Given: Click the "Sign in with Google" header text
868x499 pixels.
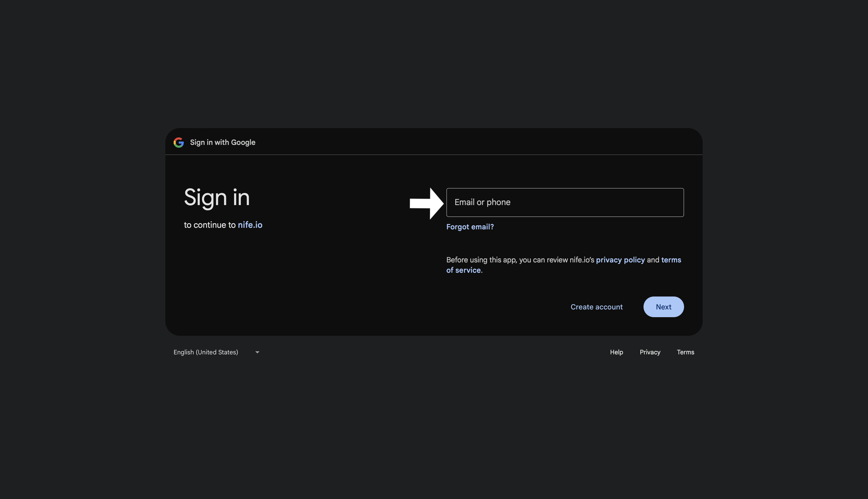Looking at the screenshot, I should tap(223, 142).
